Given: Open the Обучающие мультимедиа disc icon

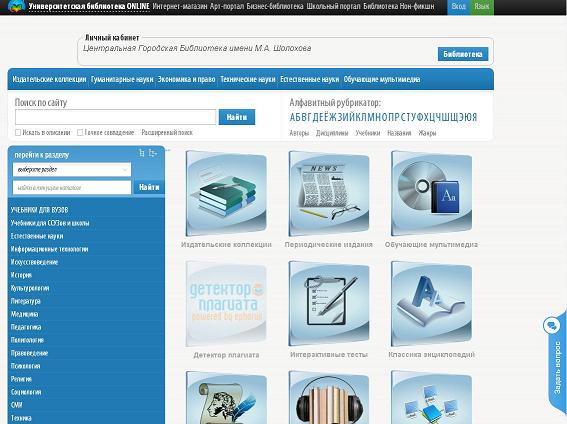Looking at the screenshot, I should click(431, 193).
